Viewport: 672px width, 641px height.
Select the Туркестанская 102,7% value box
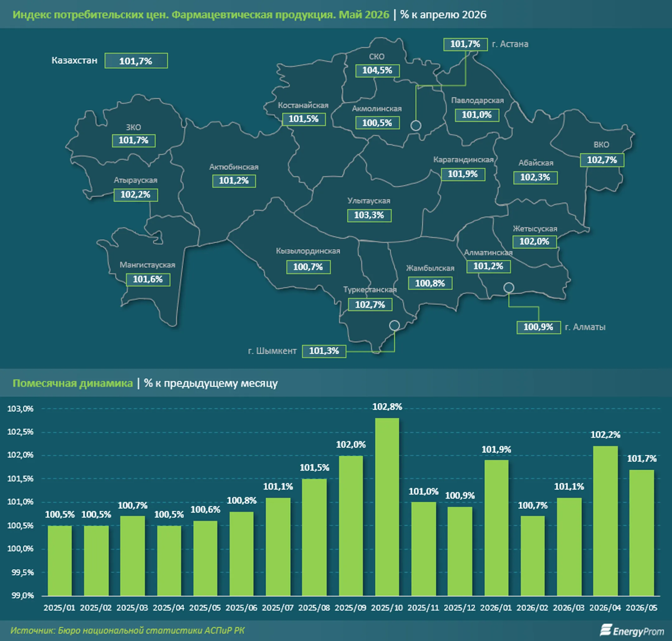370,304
